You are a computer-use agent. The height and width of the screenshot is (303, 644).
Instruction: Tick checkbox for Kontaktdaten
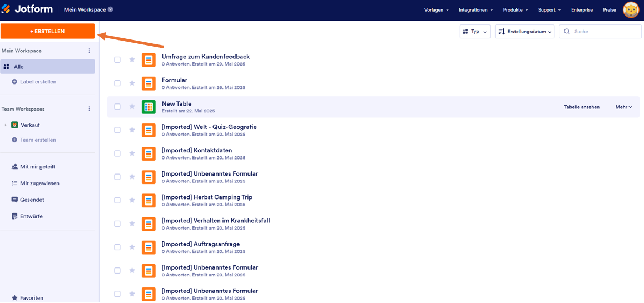pos(117,153)
